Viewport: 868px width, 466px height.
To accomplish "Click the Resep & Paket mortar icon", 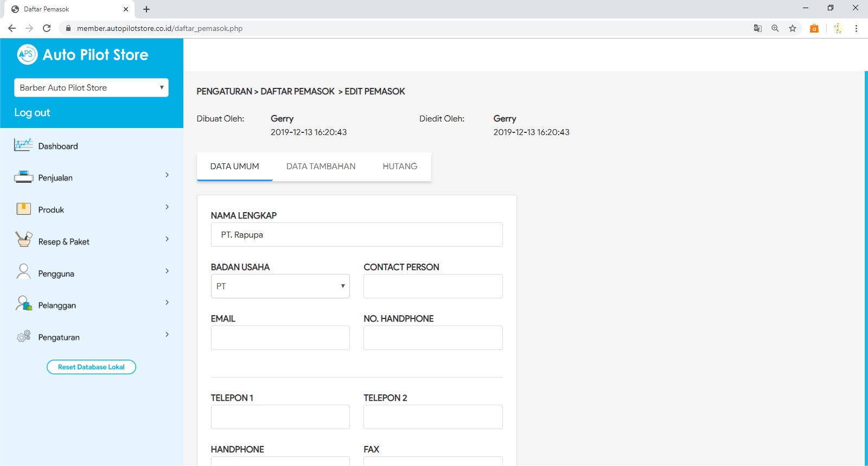I will coord(23,240).
